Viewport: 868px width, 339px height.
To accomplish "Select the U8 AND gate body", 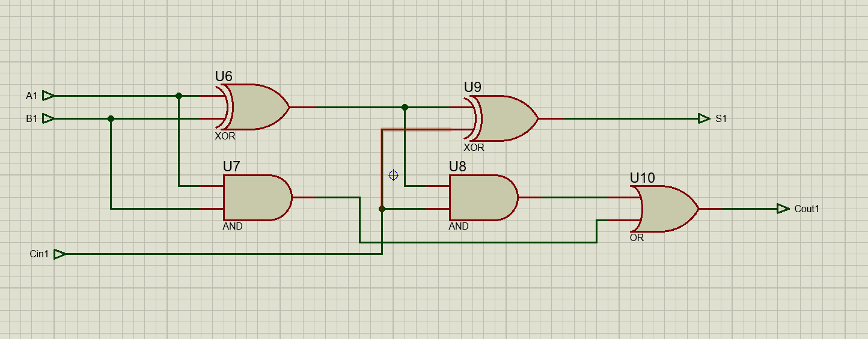I will 483,198.
